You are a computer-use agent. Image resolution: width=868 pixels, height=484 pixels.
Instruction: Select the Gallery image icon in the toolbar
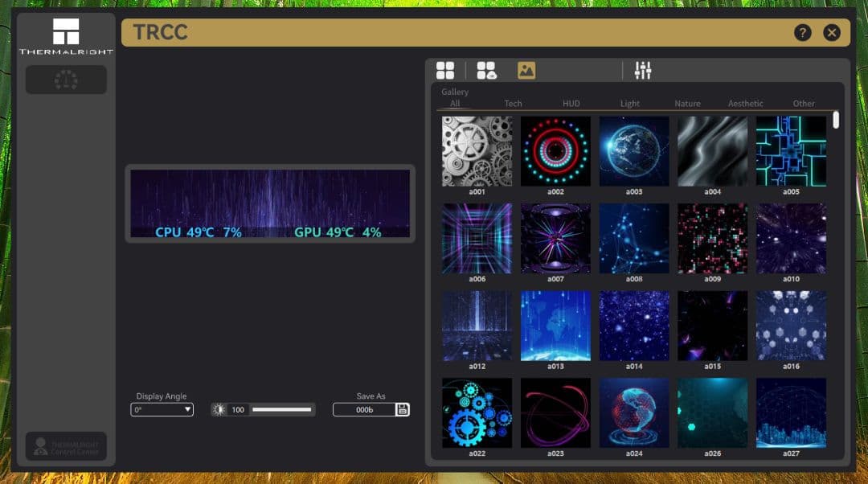pos(525,71)
